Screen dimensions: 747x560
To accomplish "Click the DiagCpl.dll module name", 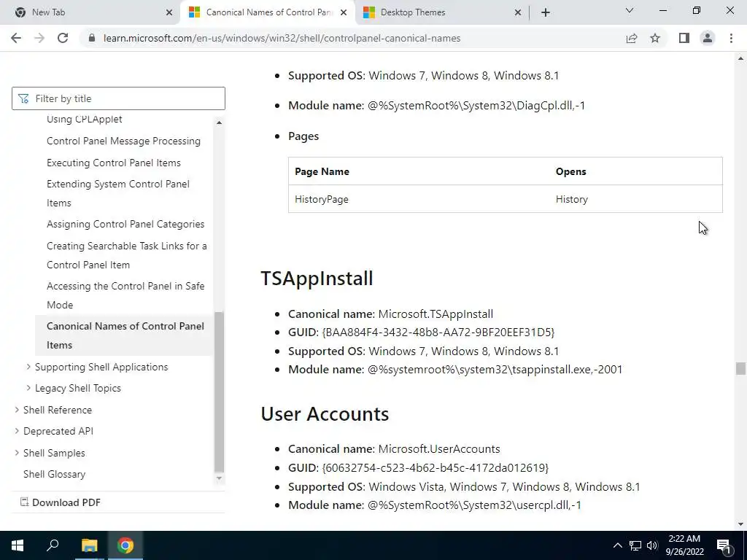I will tap(476, 106).
